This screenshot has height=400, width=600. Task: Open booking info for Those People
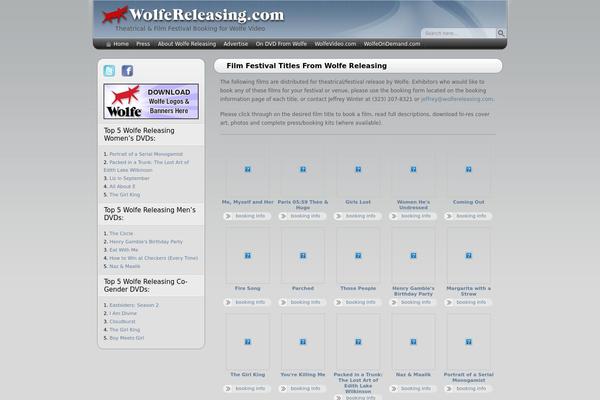(358, 302)
